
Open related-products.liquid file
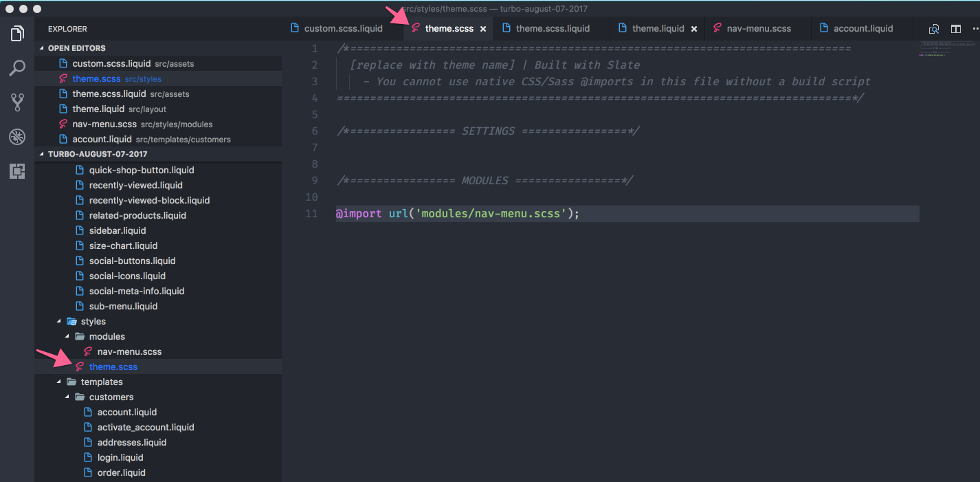(158, 215)
